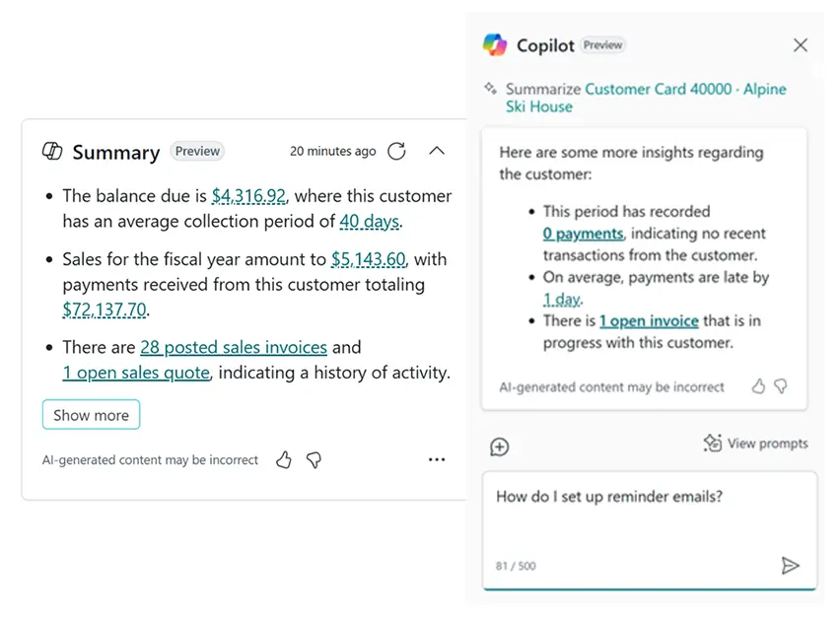Viewport: 840px width, 618px height.
Task: Collapse the Summary panel using the chevron
Action: click(437, 151)
